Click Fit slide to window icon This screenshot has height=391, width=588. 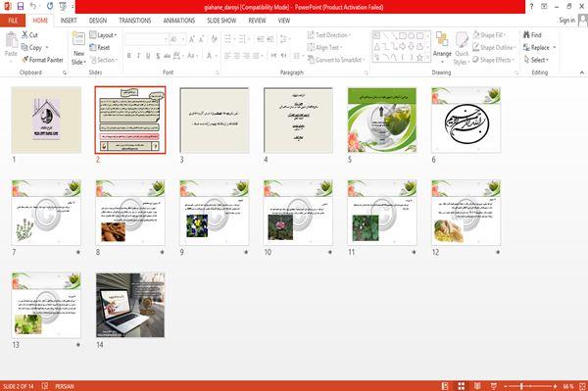[583, 386]
